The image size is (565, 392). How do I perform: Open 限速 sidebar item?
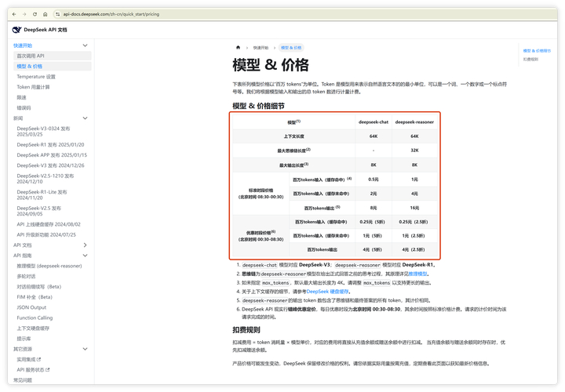[21, 97]
